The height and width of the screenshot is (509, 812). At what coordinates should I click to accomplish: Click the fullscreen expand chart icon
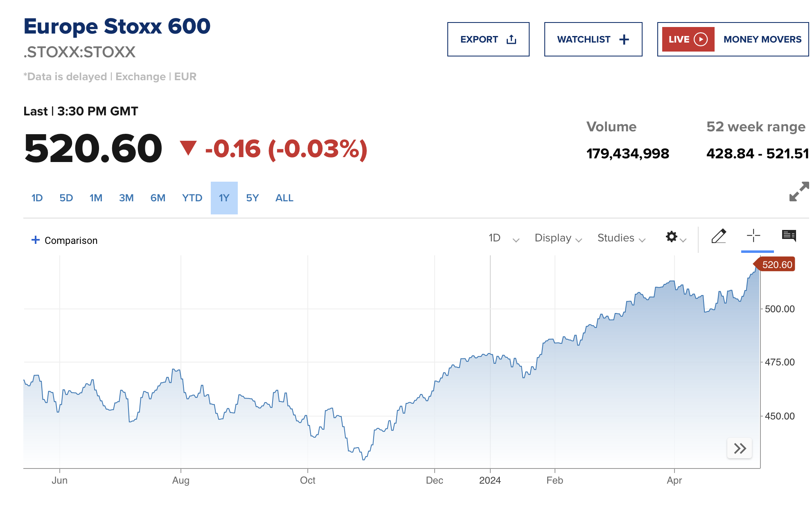tap(798, 191)
